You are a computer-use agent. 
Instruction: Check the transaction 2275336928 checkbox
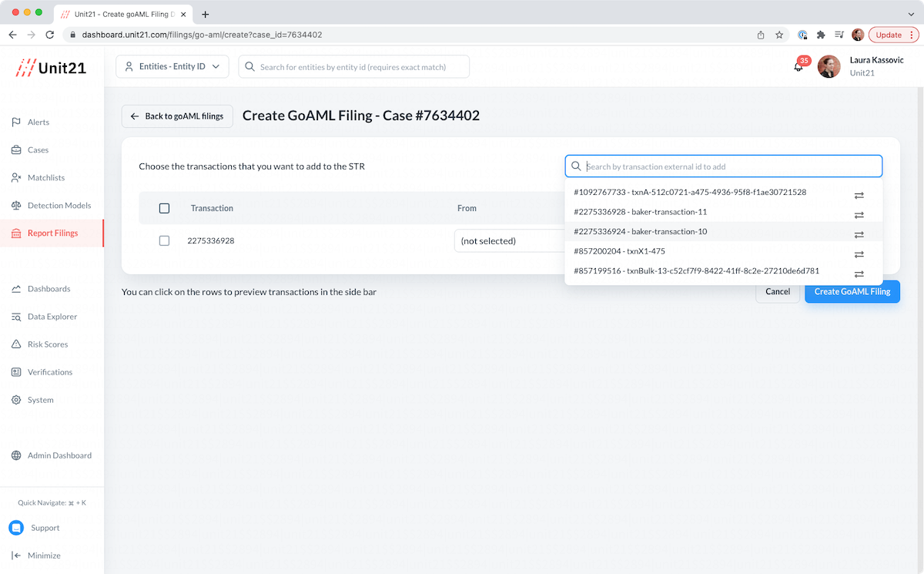(164, 240)
